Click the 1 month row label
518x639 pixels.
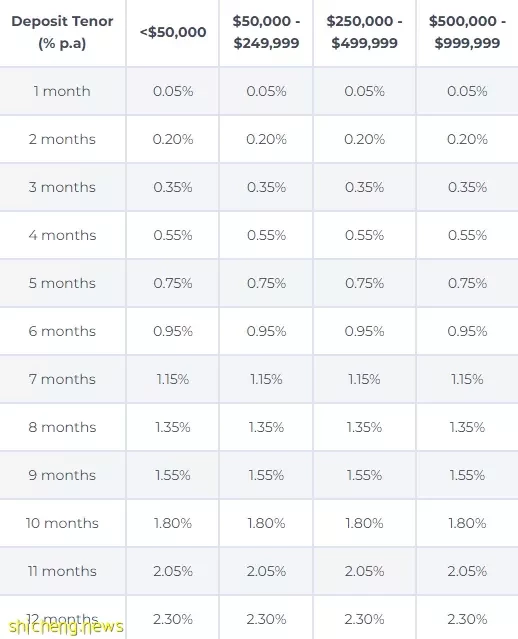(62, 91)
